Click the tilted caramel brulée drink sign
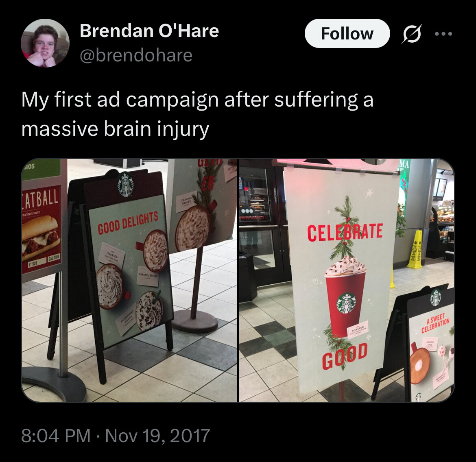Image resolution: width=476 pixels, height=462 pixels. click(x=200, y=204)
